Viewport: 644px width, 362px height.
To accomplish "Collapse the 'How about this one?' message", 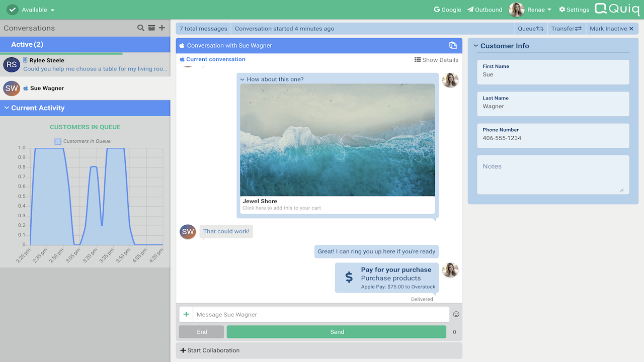I will 242,79.
